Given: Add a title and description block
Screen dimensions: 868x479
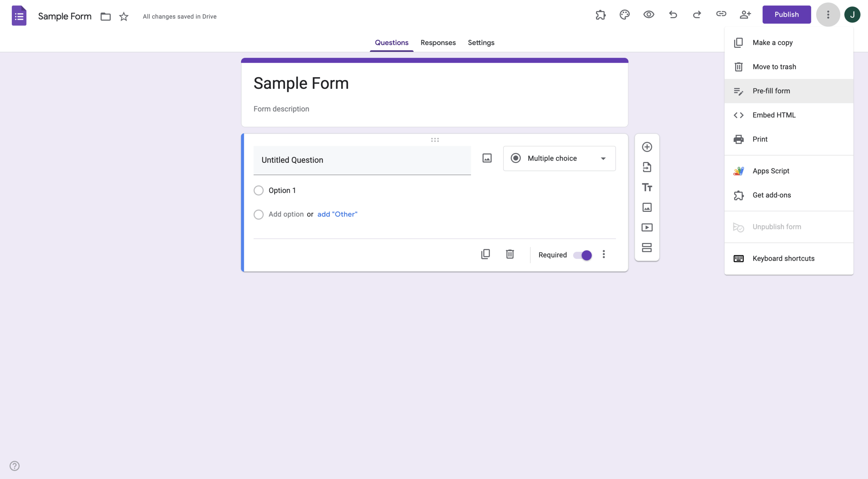Looking at the screenshot, I should pyautogui.click(x=647, y=187).
